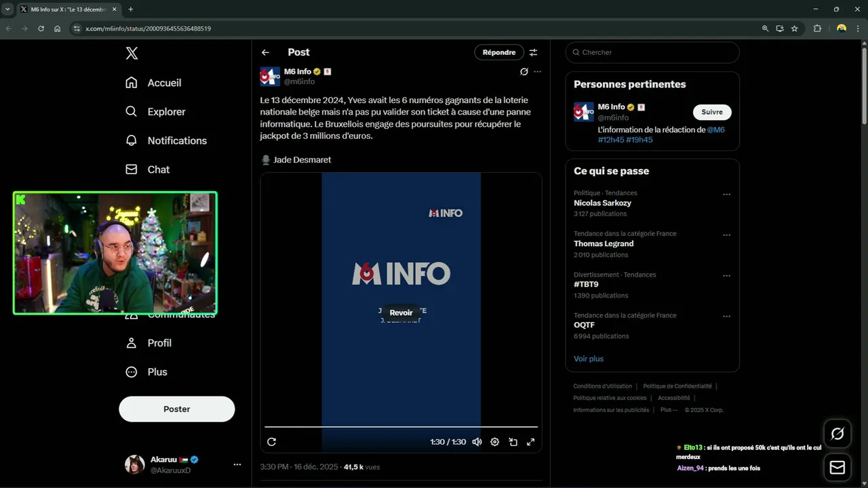The image size is (868, 488).
Task: Open the Plus menu in the sidebar
Action: [x=146, y=372]
